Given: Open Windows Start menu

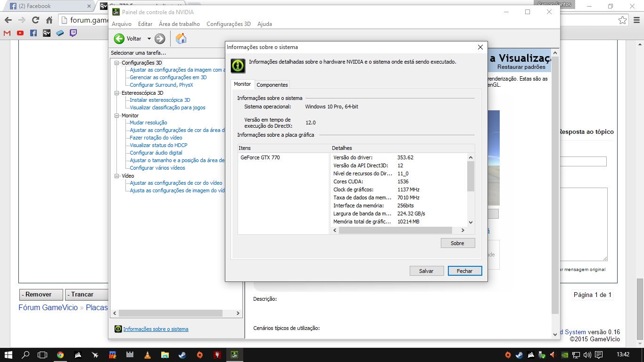Looking at the screenshot, I should (8, 355).
